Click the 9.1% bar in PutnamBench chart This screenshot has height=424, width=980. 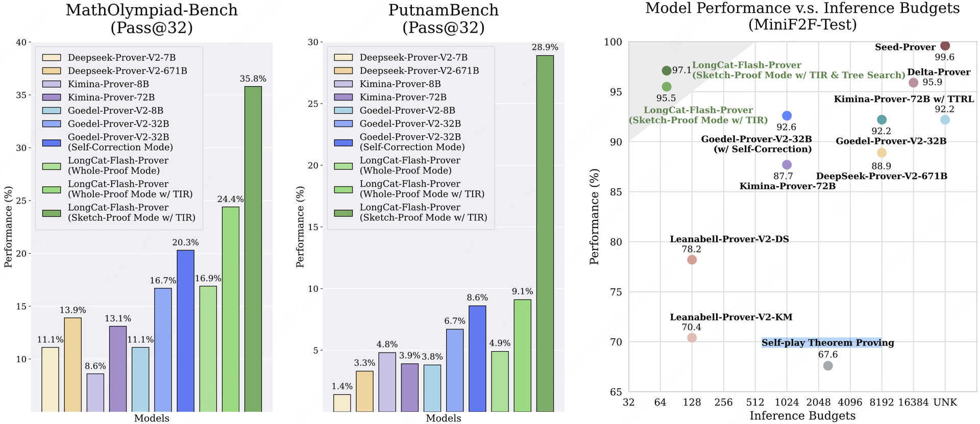coord(523,356)
